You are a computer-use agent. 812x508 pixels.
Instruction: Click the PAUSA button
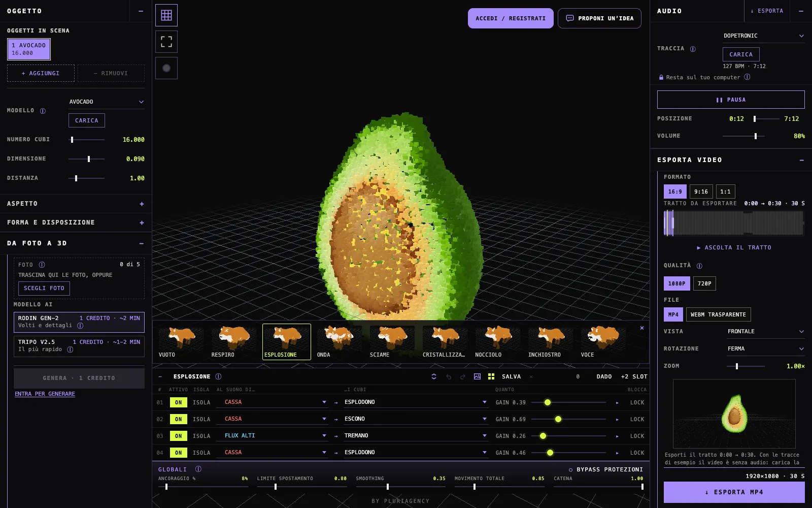coord(731,100)
